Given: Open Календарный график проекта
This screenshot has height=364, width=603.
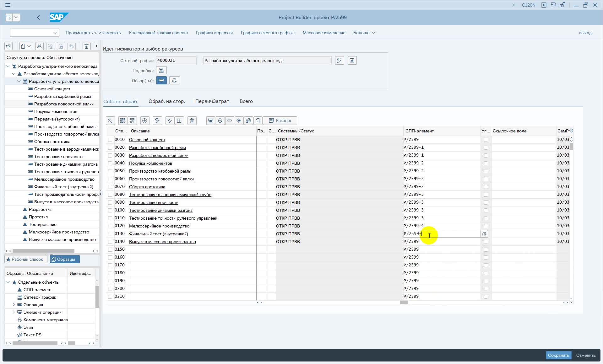Looking at the screenshot, I should pyautogui.click(x=158, y=33).
